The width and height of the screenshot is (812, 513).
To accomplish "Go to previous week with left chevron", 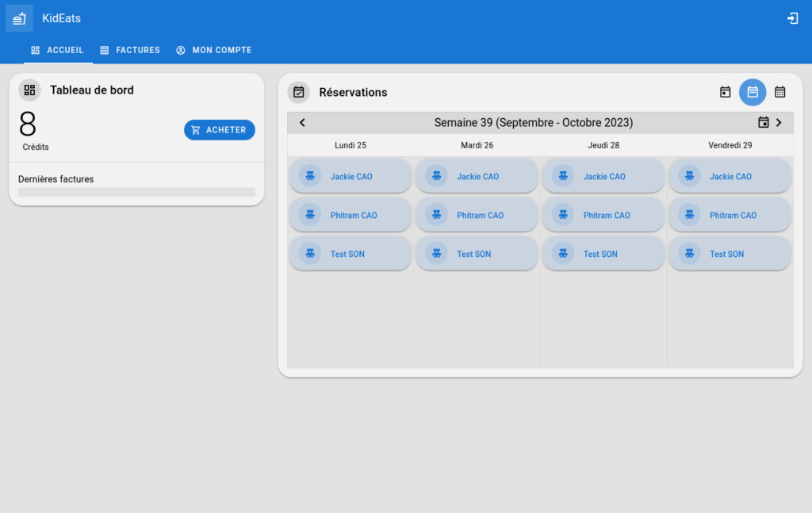I will [302, 123].
